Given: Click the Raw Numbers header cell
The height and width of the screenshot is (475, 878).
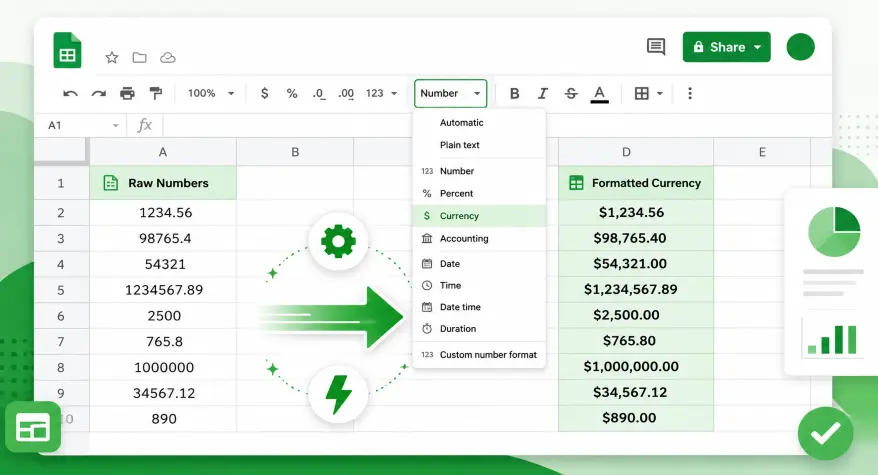Looking at the screenshot, I should (163, 183).
